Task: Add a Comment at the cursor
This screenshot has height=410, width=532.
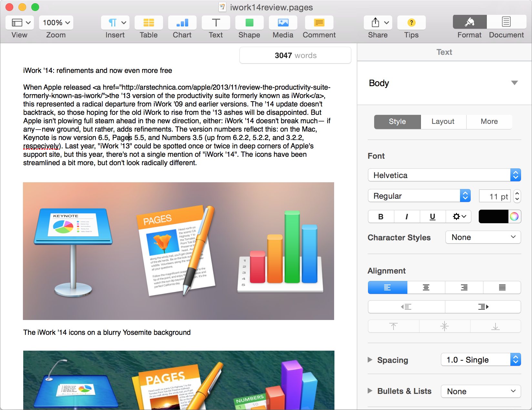Action: pos(319,23)
